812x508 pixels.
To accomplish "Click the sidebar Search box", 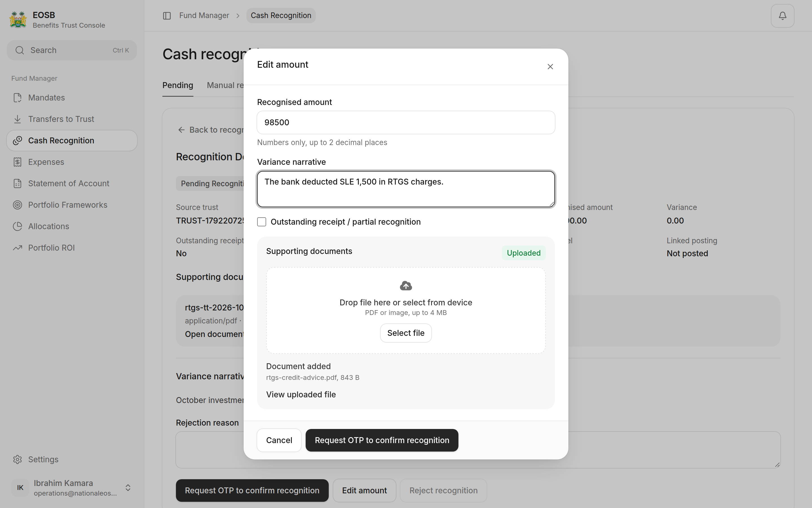I will (x=72, y=51).
